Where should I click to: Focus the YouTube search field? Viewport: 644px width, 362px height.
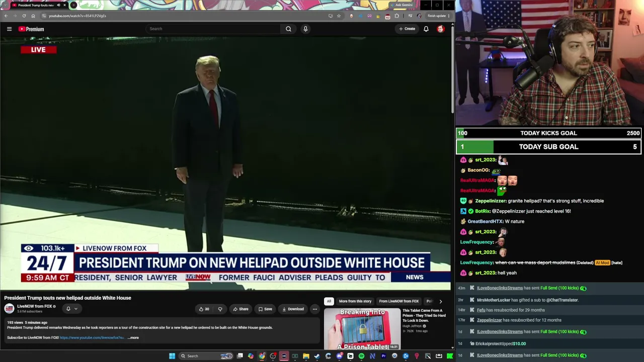(213, 29)
